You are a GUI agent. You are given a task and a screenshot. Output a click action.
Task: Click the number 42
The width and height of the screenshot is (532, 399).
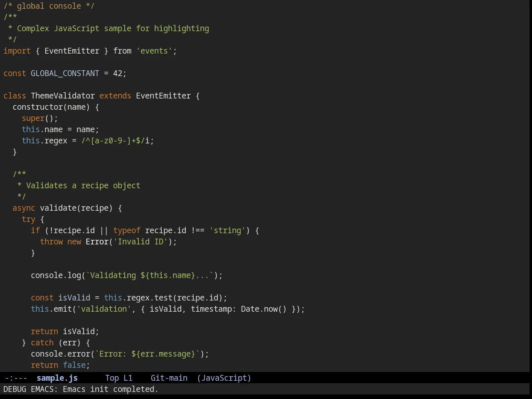[118, 73]
